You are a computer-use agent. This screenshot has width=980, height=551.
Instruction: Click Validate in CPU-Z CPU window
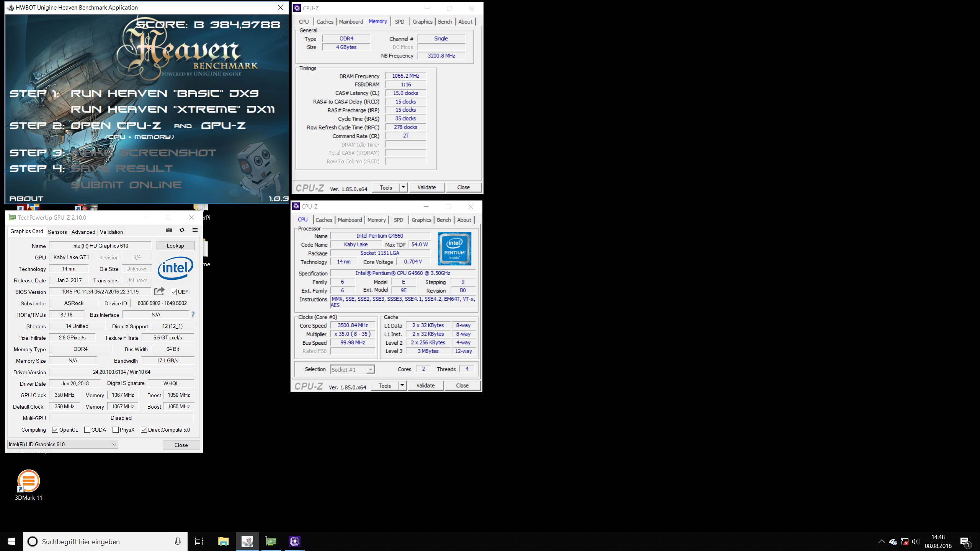425,385
